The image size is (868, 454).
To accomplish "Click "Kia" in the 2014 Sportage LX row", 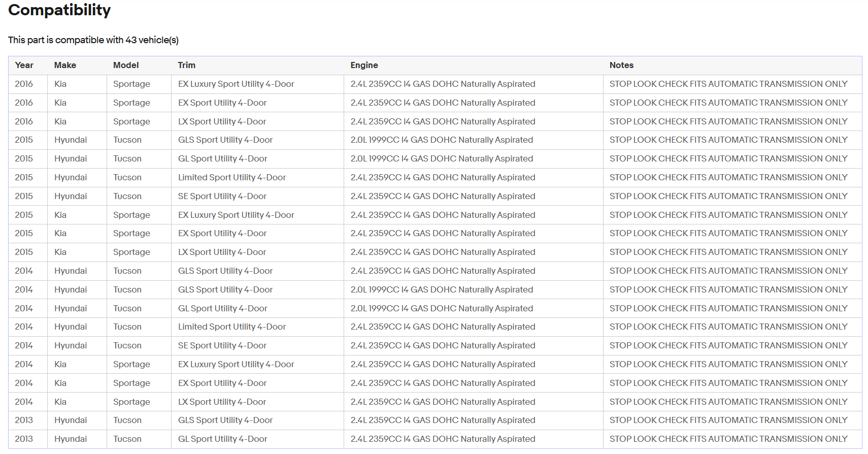I will [x=60, y=402].
